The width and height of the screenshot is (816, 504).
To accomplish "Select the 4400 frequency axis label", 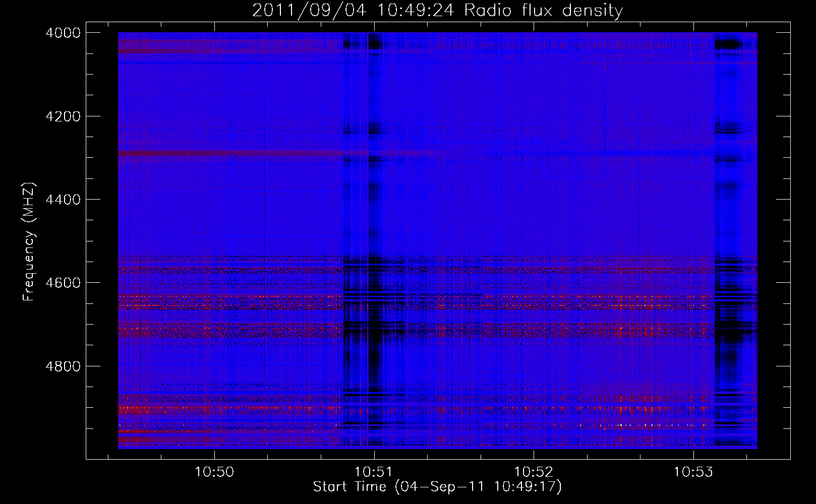I will tap(63, 200).
